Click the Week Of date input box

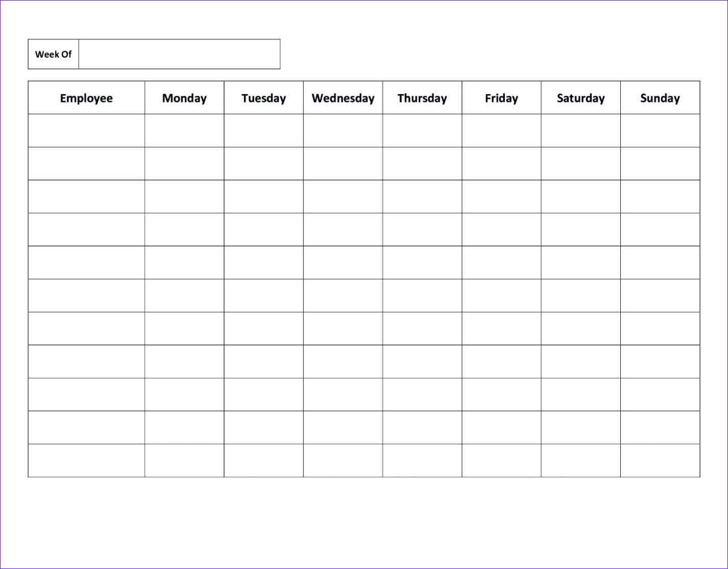point(179,54)
